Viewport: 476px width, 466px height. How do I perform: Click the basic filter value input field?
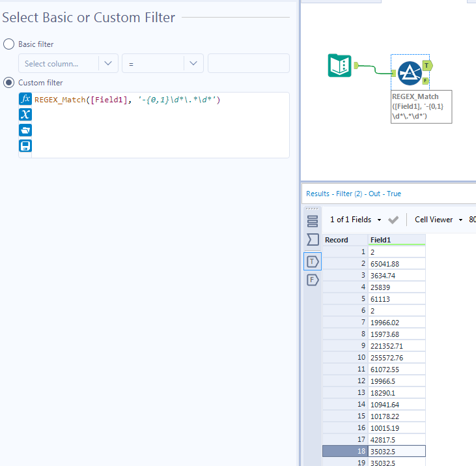[249, 63]
